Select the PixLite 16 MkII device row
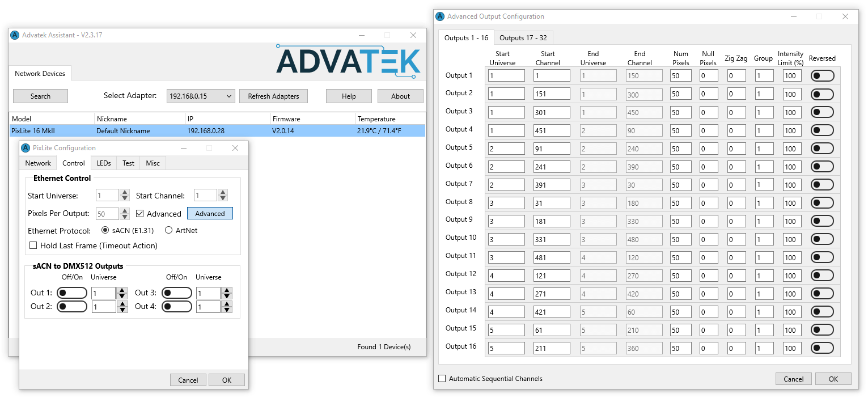 [217, 131]
